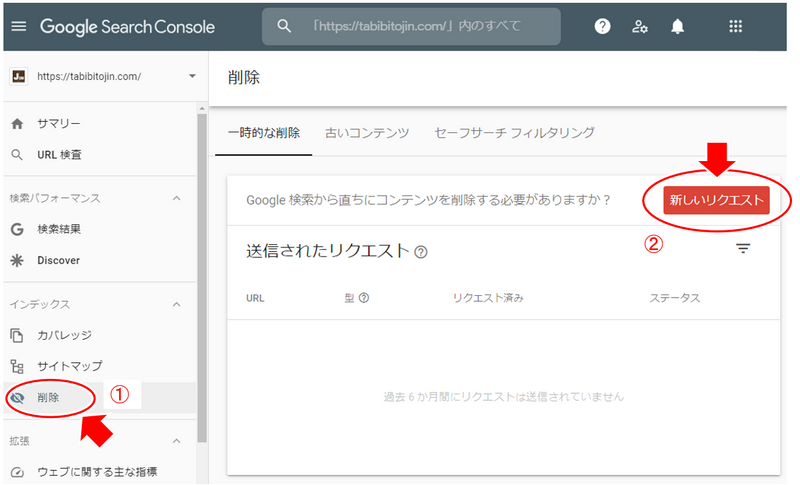Click the リクエスト済み column header
This screenshot has height=485, width=800.
pos(488,298)
